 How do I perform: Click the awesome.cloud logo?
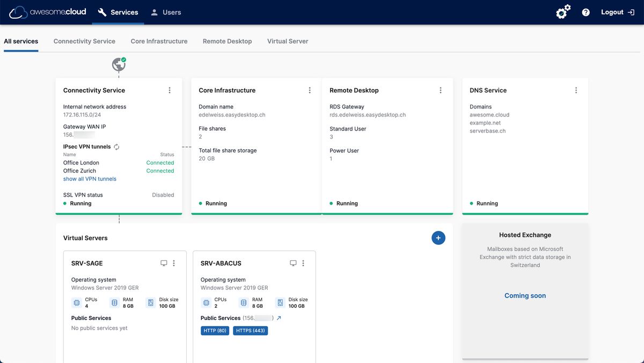point(47,12)
